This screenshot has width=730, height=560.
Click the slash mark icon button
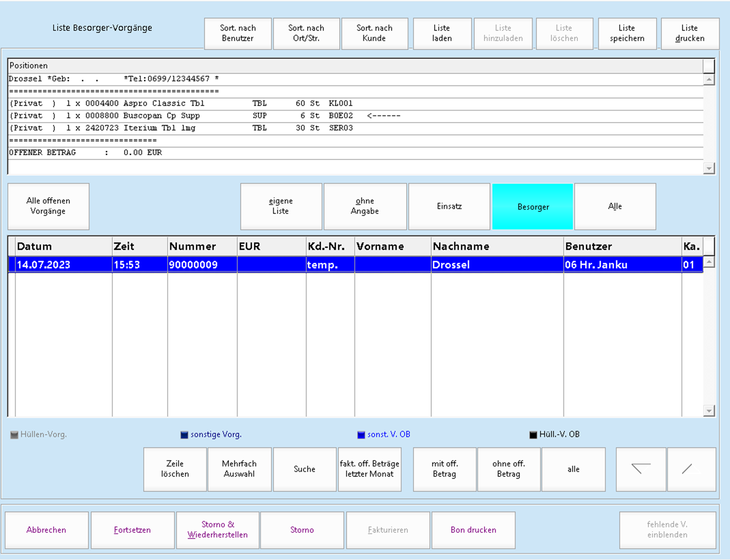pyautogui.click(x=692, y=469)
